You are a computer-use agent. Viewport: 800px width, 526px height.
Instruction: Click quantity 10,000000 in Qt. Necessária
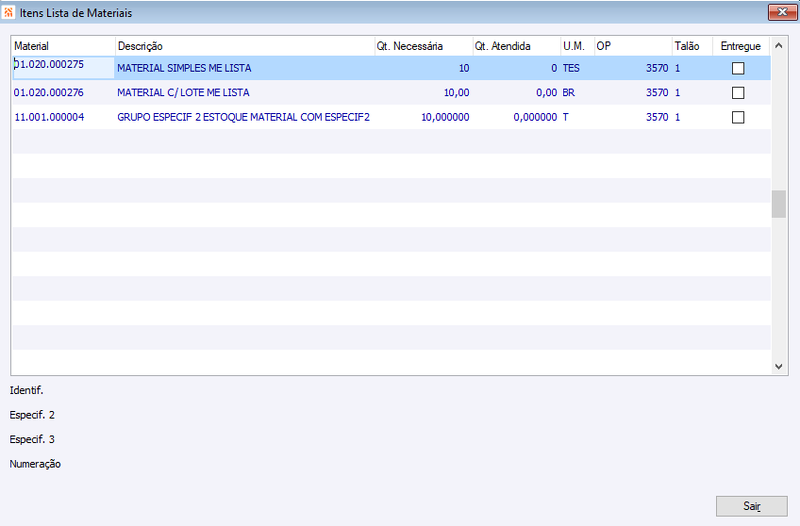(445, 117)
